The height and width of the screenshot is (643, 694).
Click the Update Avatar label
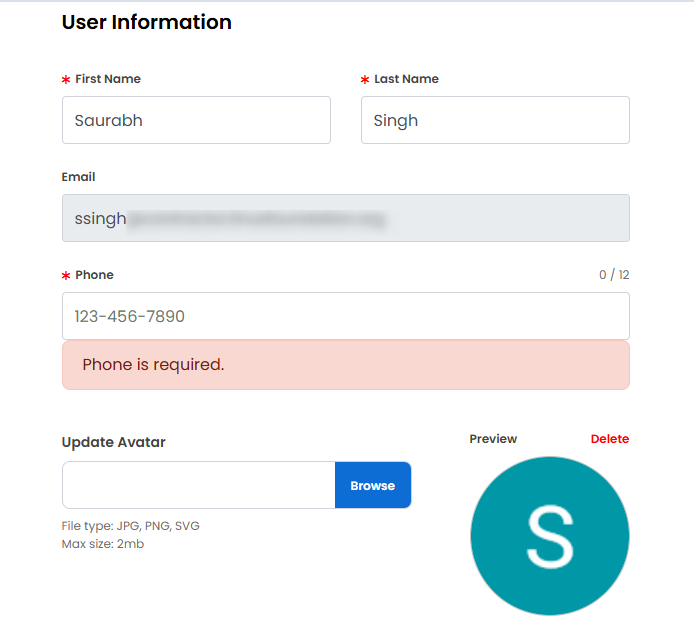coord(113,442)
